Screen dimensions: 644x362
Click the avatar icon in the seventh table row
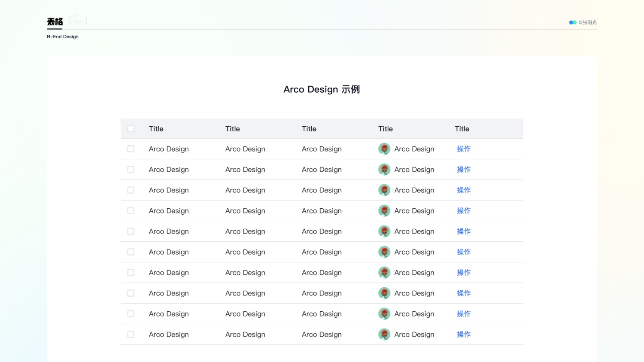click(x=384, y=273)
